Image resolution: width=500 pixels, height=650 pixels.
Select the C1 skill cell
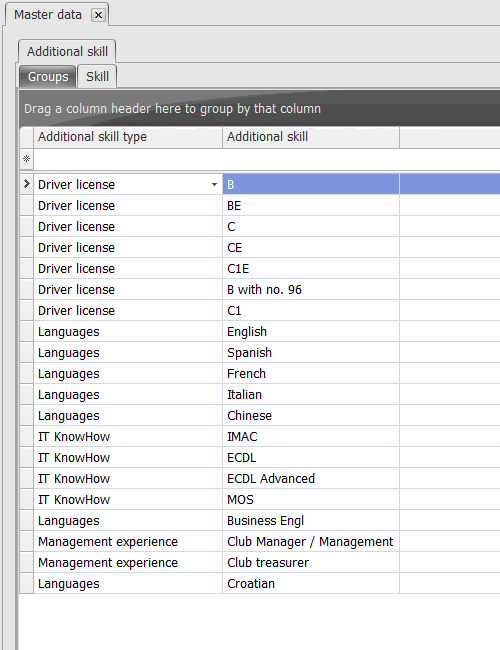pos(311,310)
